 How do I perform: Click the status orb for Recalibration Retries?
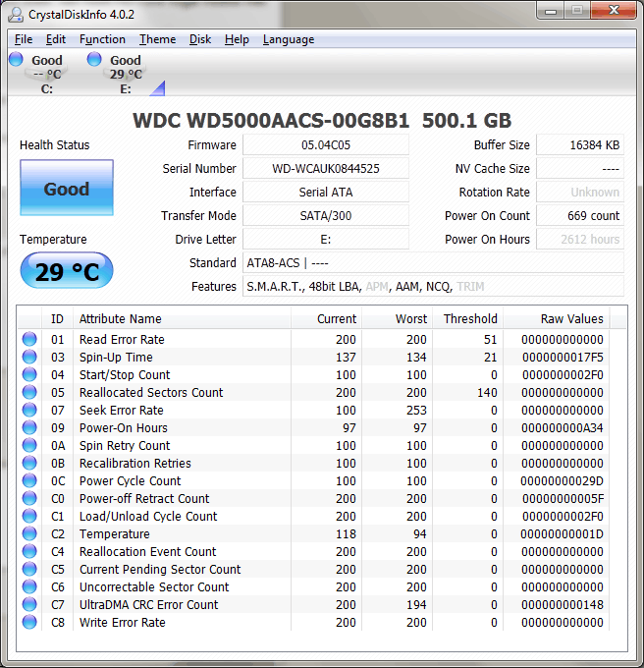(29, 463)
